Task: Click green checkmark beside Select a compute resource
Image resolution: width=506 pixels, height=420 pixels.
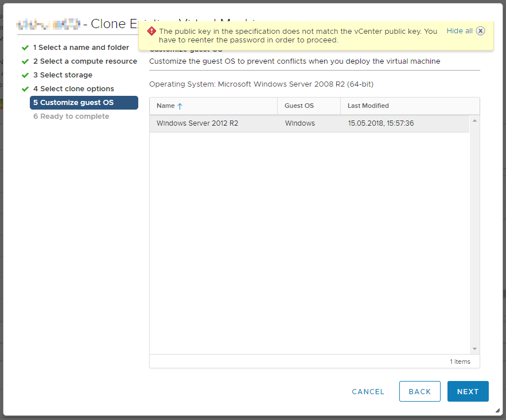Action: coord(25,61)
